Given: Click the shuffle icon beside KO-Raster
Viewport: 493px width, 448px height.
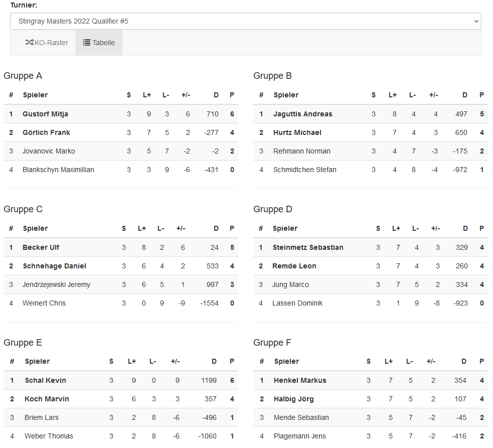Looking at the screenshot, I should pyautogui.click(x=29, y=43).
